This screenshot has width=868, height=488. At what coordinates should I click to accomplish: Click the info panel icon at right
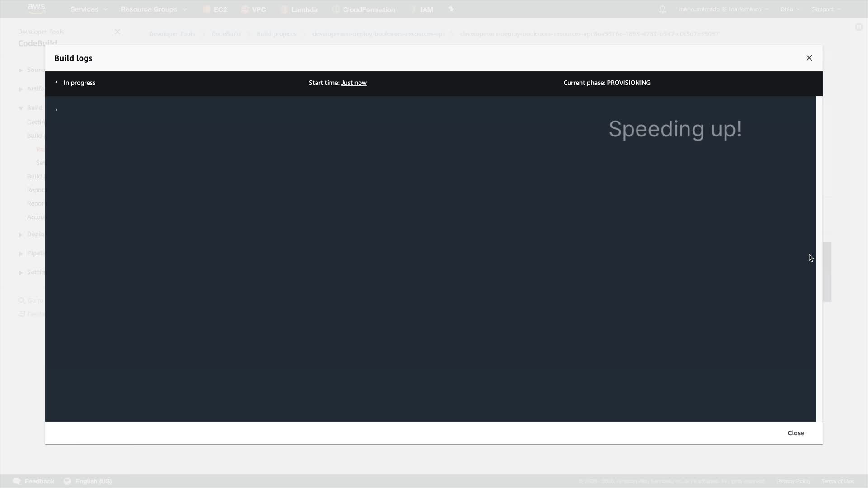[859, 27]
